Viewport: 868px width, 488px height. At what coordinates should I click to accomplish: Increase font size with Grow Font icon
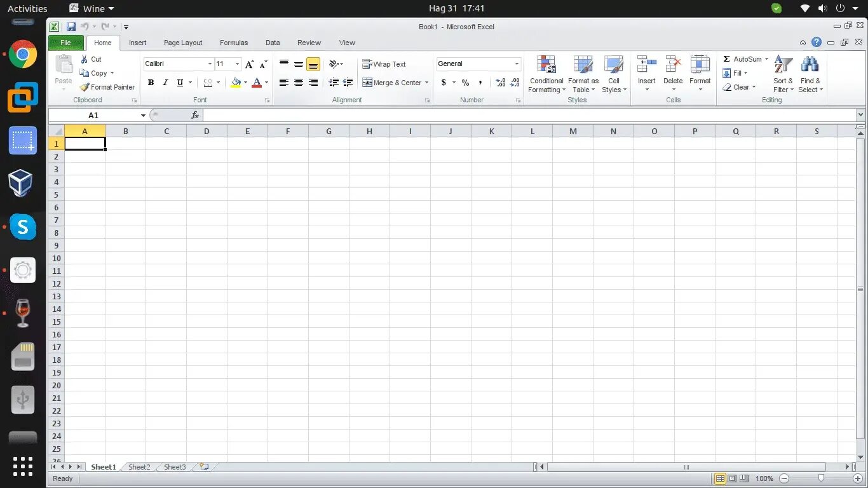250,64
